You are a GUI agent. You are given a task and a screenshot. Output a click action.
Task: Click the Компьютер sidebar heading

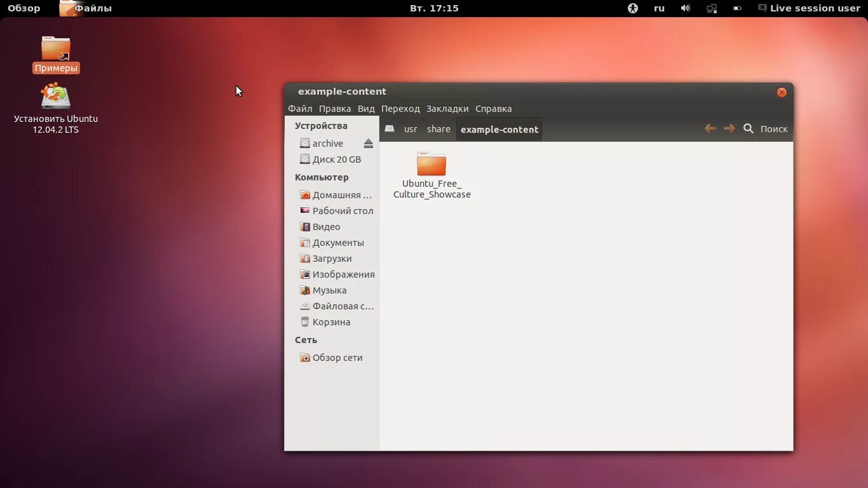click(x=322, y=177)
